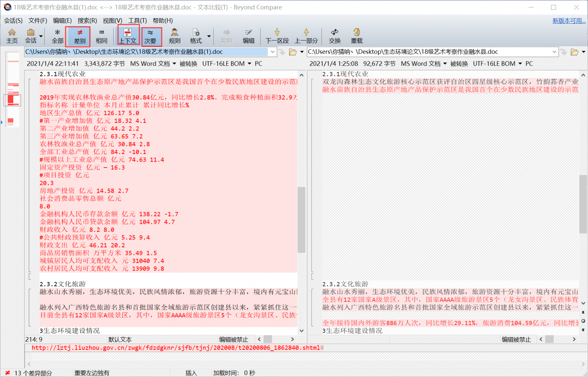Click the right pane open folder icon
588x377 pixels.
(x=575, y=52)
